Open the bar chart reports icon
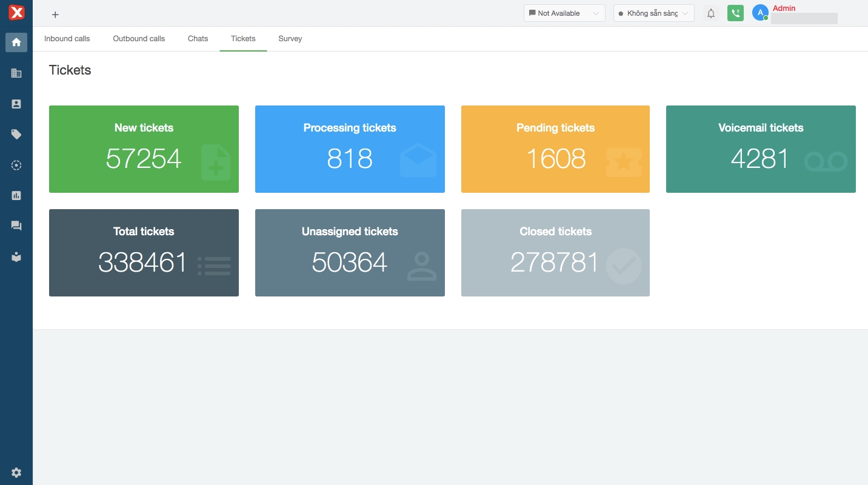The height and width of the screenshot is (485, 868). (16, 196)
